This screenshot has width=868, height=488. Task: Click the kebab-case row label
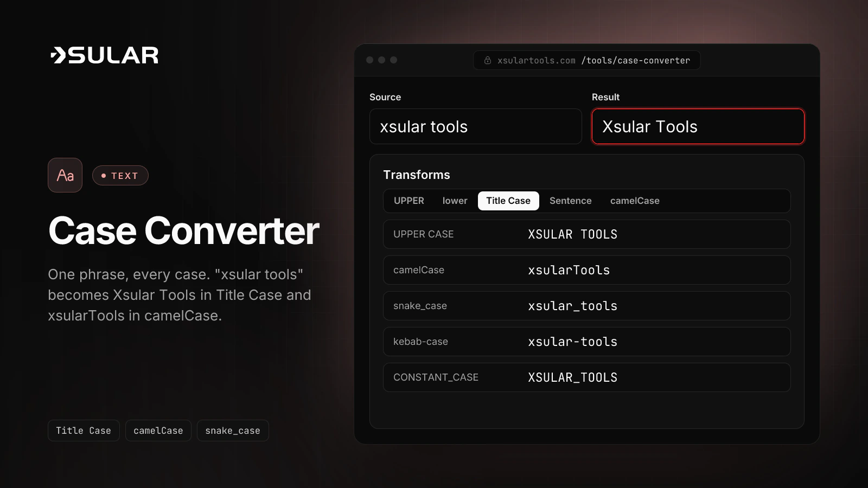coord(420,342)
